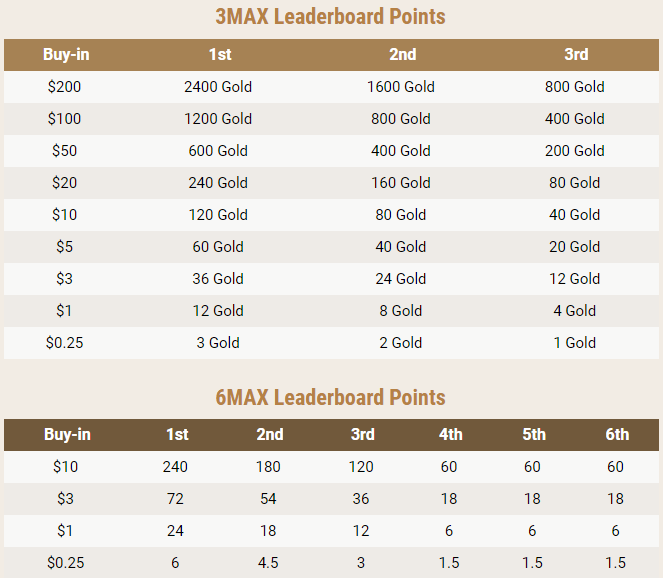The width and height of the screenshot is (663, 578).
Task: Click the 1200 Gold cell
Action: tap(218, 119)
